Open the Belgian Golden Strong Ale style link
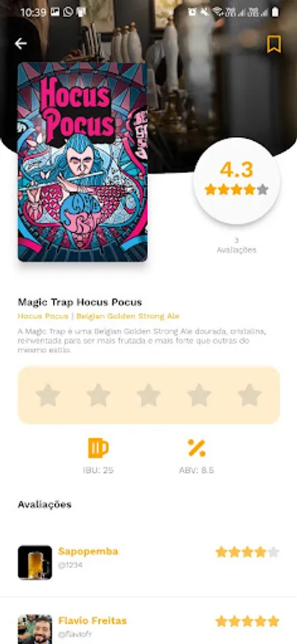Image resolution: width=297 pixels, height=644 pixels. click(x=128, y=316)
